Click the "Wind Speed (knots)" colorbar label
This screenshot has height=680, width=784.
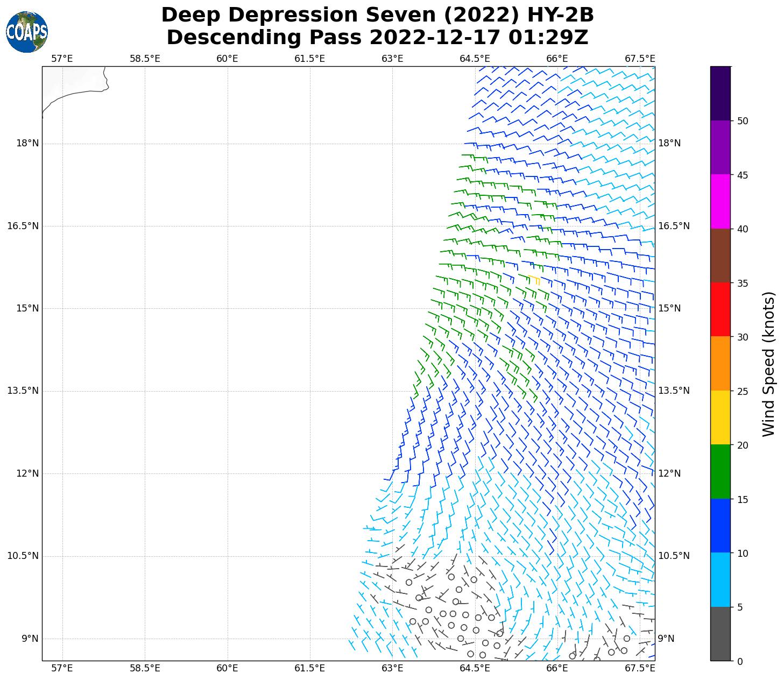tap(769, 364)
